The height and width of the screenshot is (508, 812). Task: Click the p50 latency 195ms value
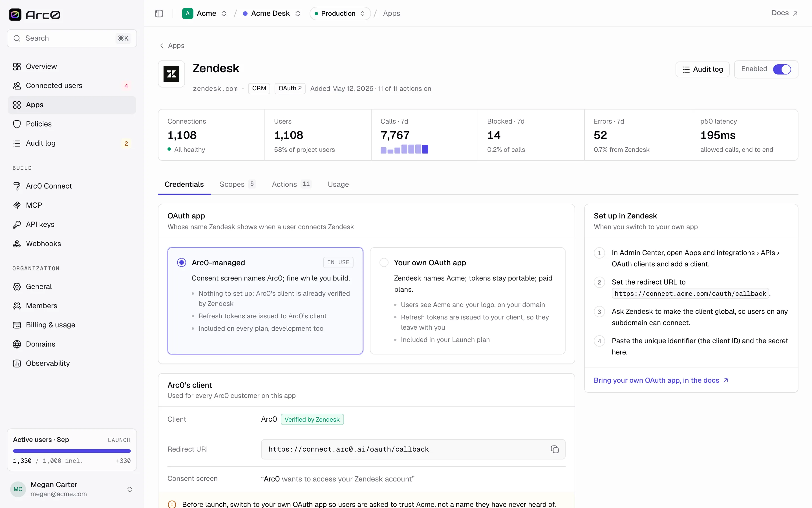coord(718,135)
